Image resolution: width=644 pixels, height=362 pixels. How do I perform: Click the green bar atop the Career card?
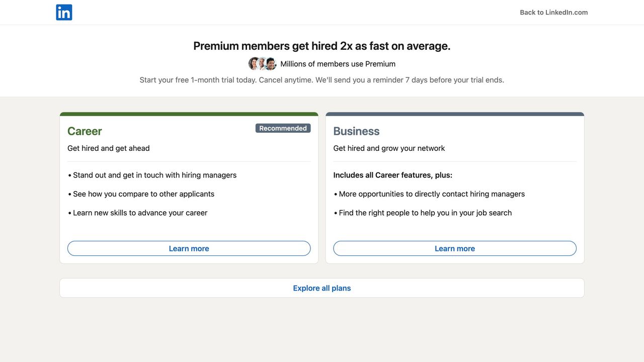(x=189, y=114)
